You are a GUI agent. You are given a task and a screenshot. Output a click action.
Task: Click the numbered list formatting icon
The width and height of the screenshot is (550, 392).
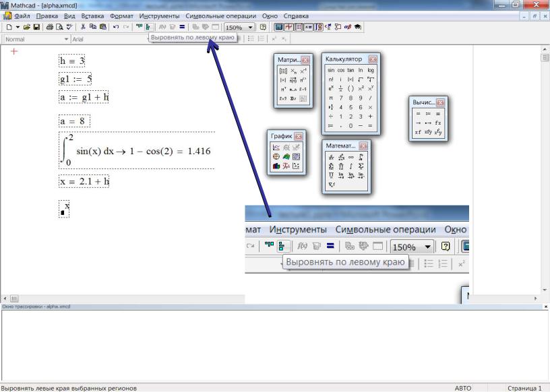(261, 39)
